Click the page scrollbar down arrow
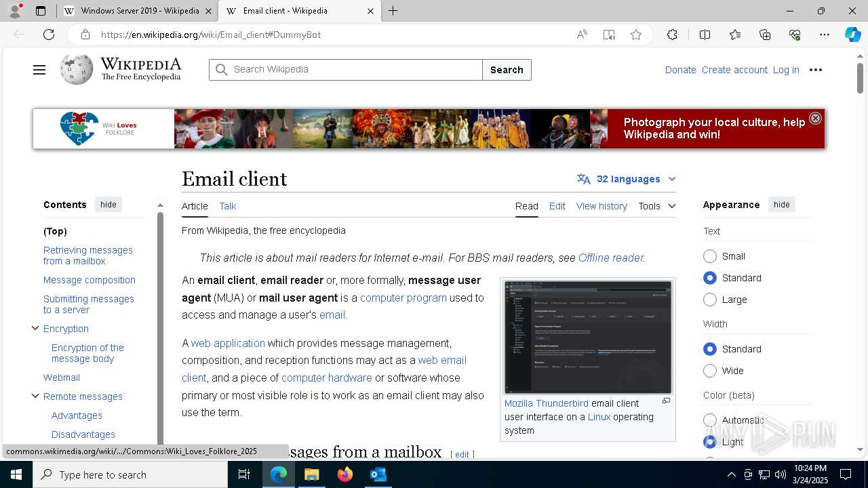 [860, 449]
